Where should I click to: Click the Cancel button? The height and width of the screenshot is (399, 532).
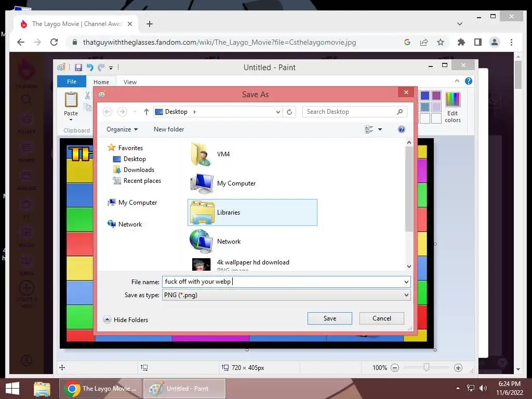click(382, 318)
